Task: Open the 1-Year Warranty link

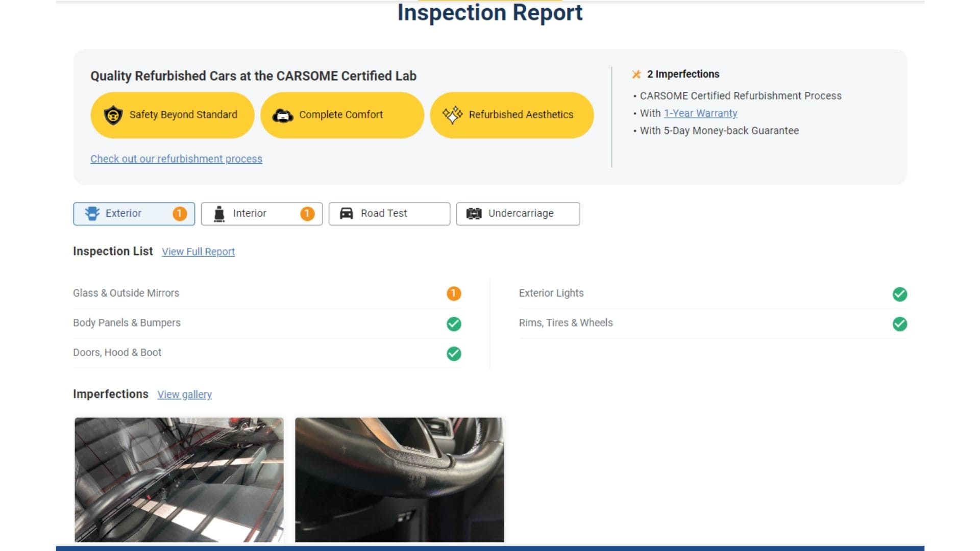Action: tap(700, 113)
